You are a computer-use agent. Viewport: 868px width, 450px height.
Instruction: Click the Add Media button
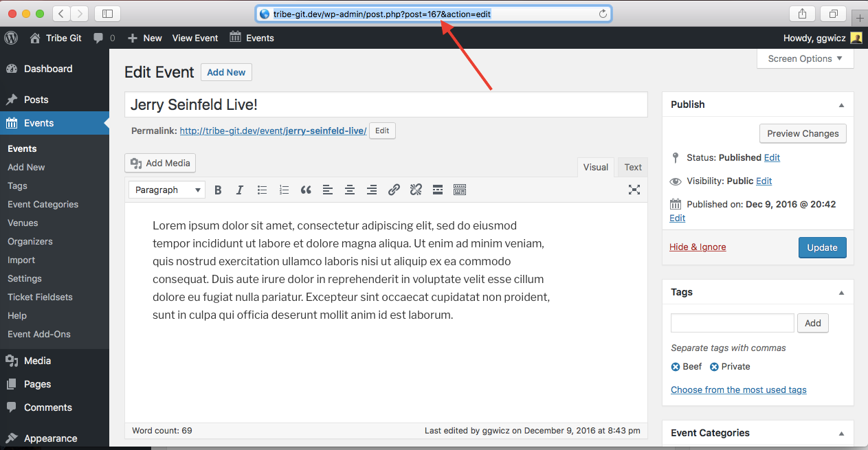[160, 163]
